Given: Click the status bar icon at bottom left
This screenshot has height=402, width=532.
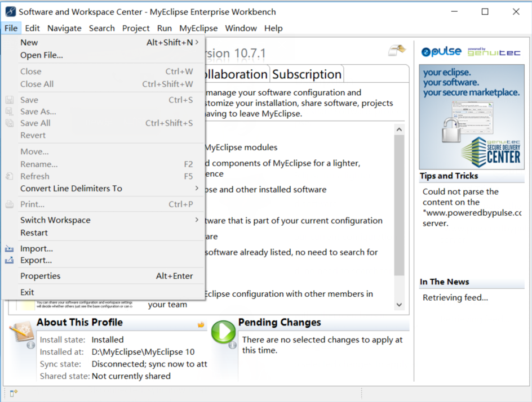Looking at the screenshot, I should click(13, 393).
